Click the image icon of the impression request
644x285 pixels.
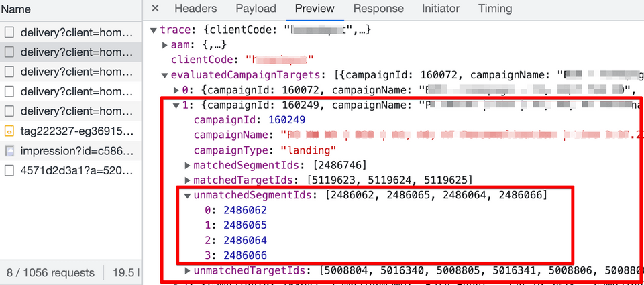[9, 151]
